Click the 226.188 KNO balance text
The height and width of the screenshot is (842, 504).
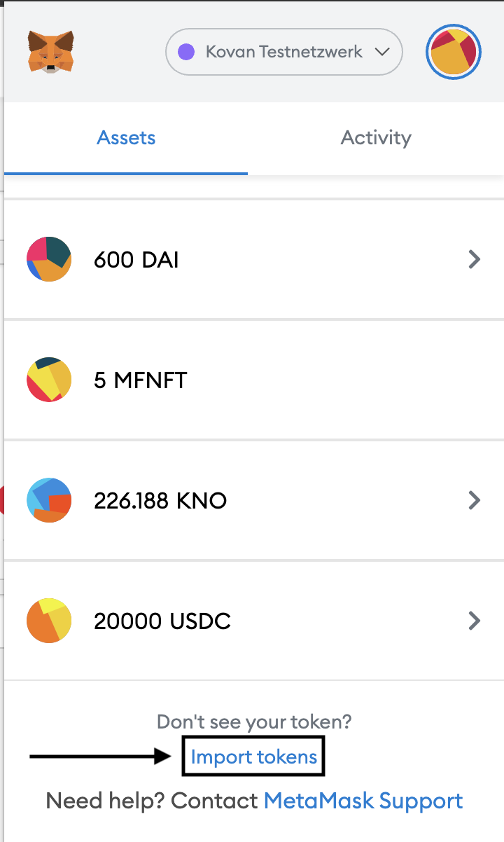coord(160,501)
